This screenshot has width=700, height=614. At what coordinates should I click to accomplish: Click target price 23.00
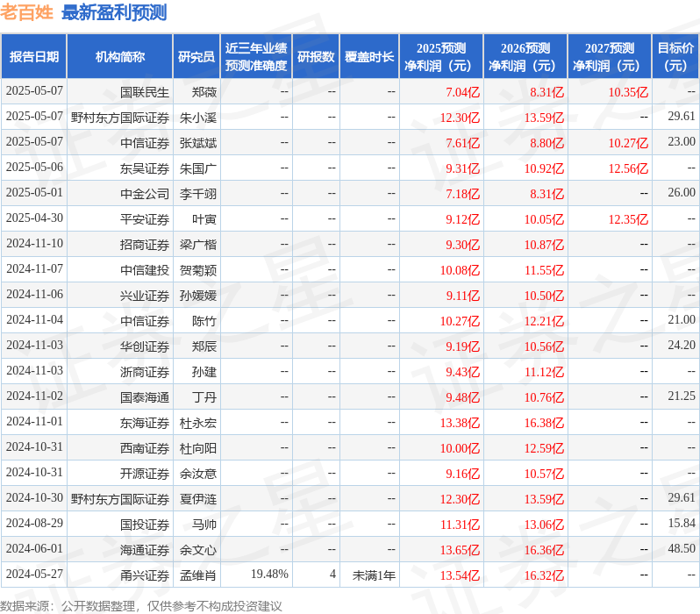682,141
